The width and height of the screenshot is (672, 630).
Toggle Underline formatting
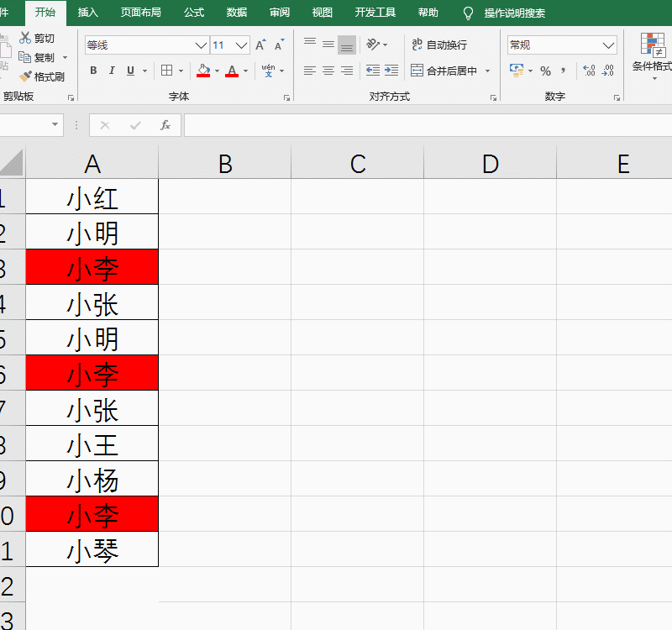click(x=131, y=71)
